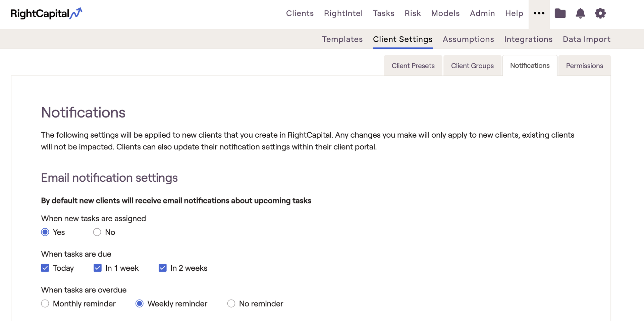Uncheck the Today due checkbox
Image resolution: width=644 pixels, height=321 pixels.
(x=45, y=268)
